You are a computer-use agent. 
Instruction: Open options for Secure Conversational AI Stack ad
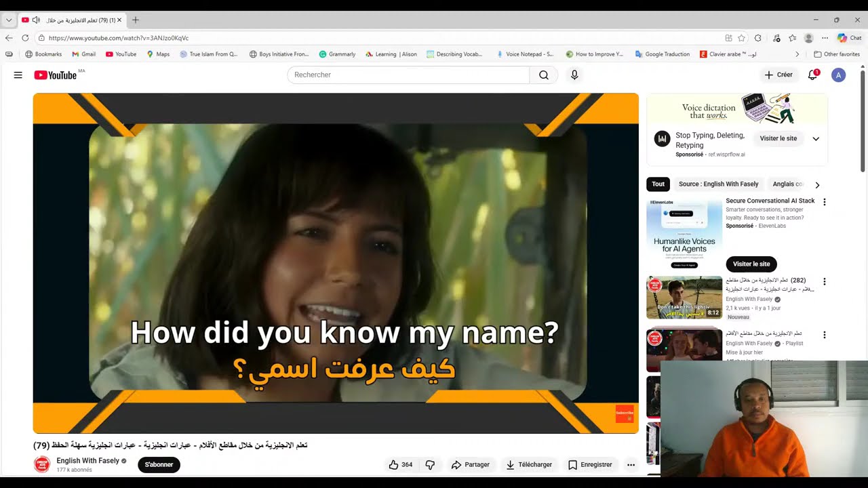[x=825, y=202]
